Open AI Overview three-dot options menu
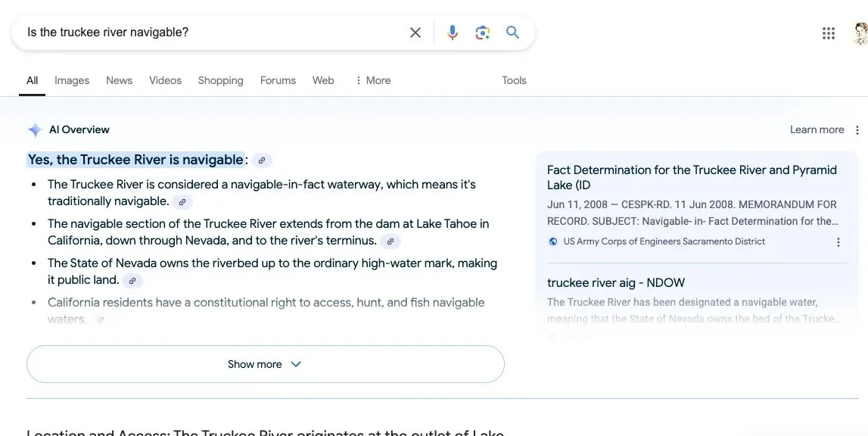The width and height of the screenshot is (868, 436). (x=857, y=130)
